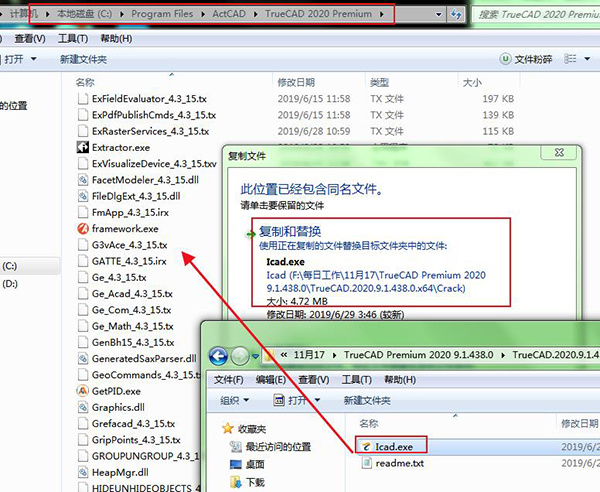Click the Favorites star icon
The image size is (600, 492).
click(x=228, y=428)
